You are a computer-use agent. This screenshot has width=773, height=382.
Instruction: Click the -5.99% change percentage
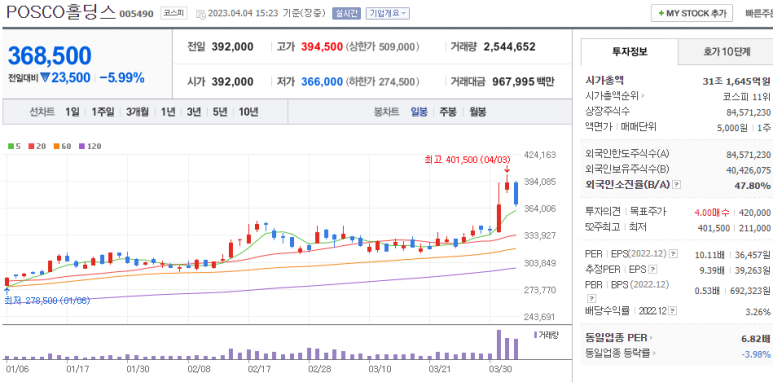click(x=122, y=77)
